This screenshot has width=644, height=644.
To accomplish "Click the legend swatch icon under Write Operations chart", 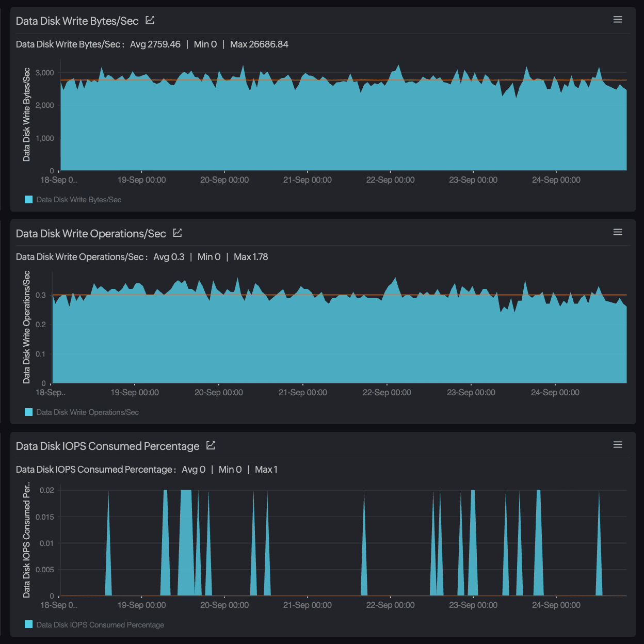I will tap(28, 412).
